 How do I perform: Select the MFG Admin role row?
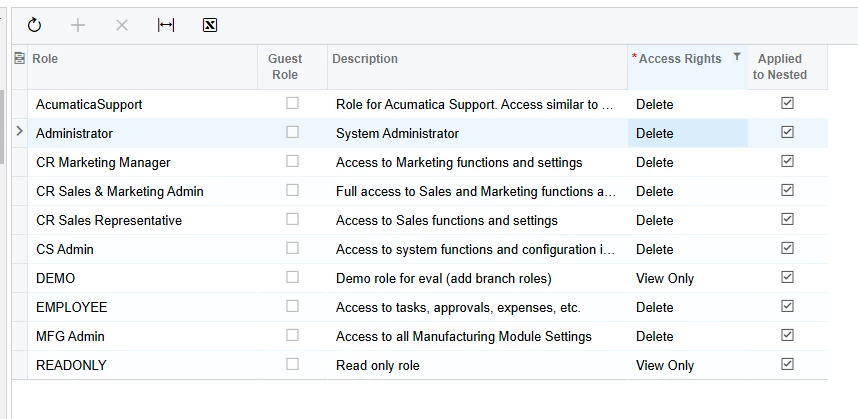click(70, 336)
